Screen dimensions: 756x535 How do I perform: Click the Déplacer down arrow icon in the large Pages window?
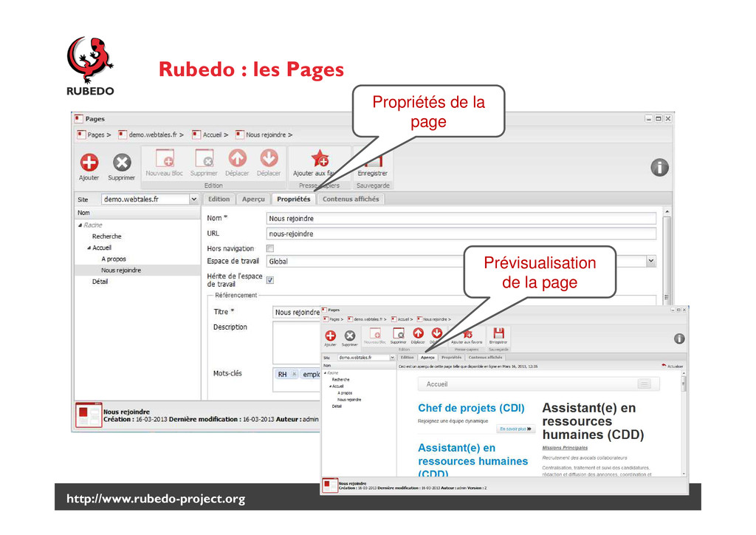point(269,158)
